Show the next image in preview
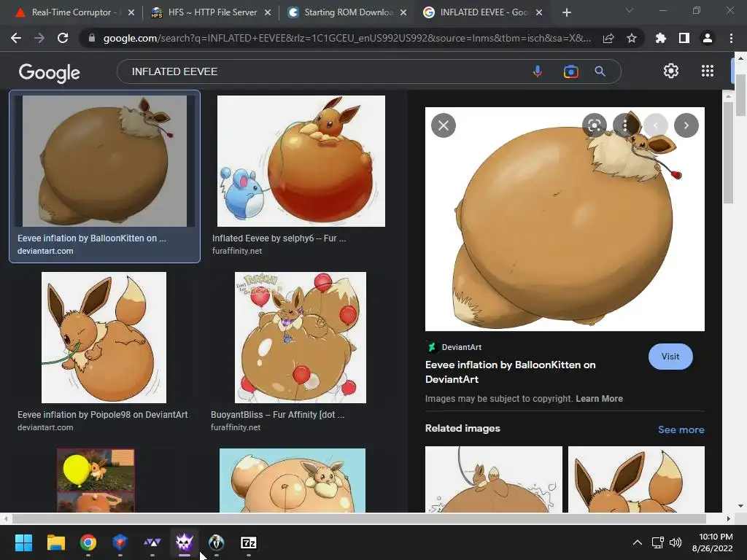 click(x=686, y=125)
